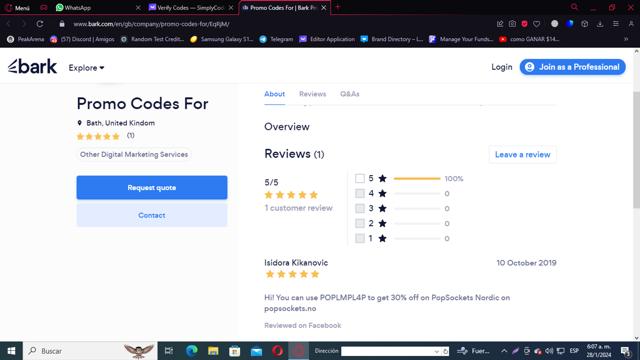Click the browser address bar URL
The width and height of the screenshot is (640, 360).
151,24
